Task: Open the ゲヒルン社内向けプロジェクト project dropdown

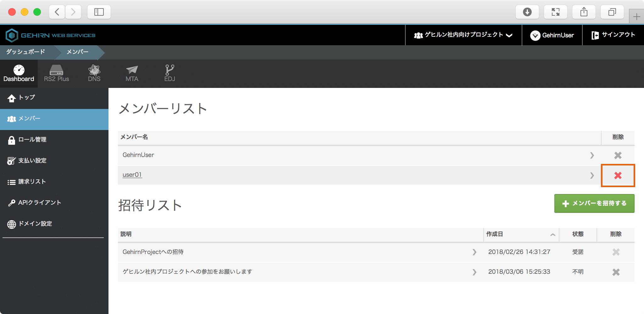Action: (x=464, y=35)
